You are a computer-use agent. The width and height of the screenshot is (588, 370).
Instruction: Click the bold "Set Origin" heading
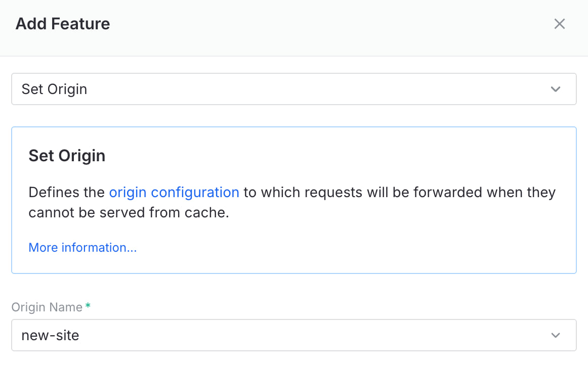click(x=67, y=156)
